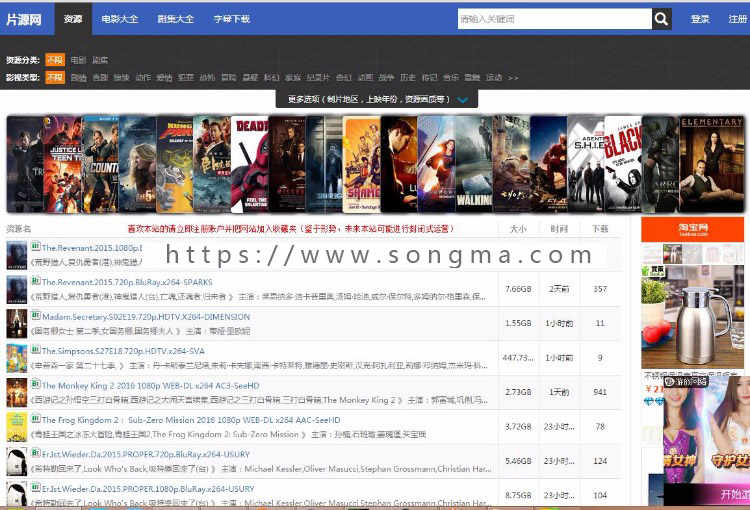Select 剧集 in 资源分类 filter
Screen dimensions: 750x510
(x=100, y=60)
